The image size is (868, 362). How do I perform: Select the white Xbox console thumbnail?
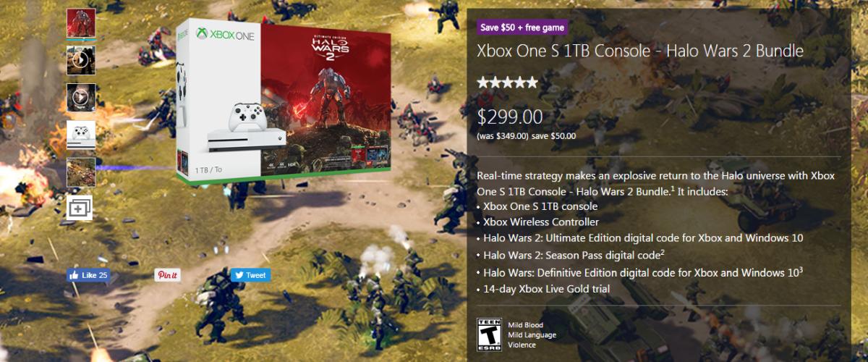pos(81,135)
